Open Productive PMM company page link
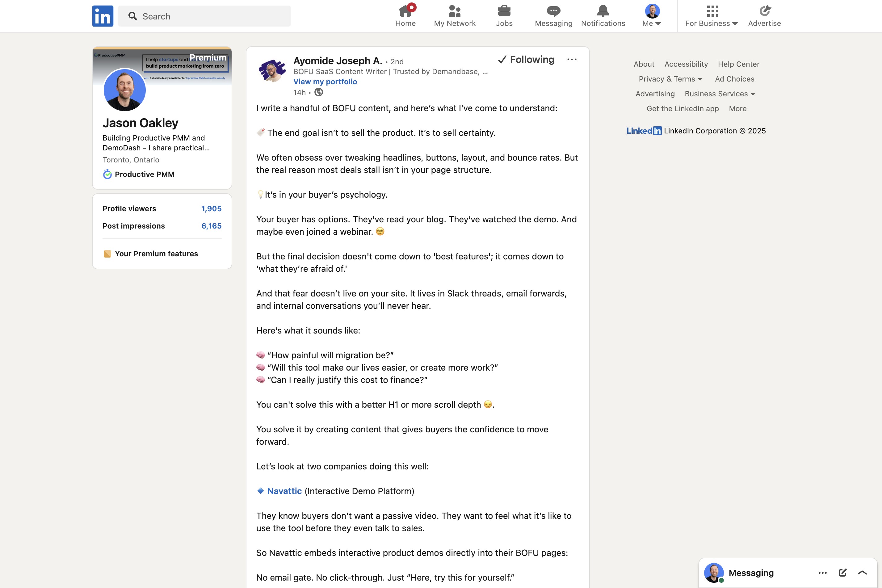 145,174
